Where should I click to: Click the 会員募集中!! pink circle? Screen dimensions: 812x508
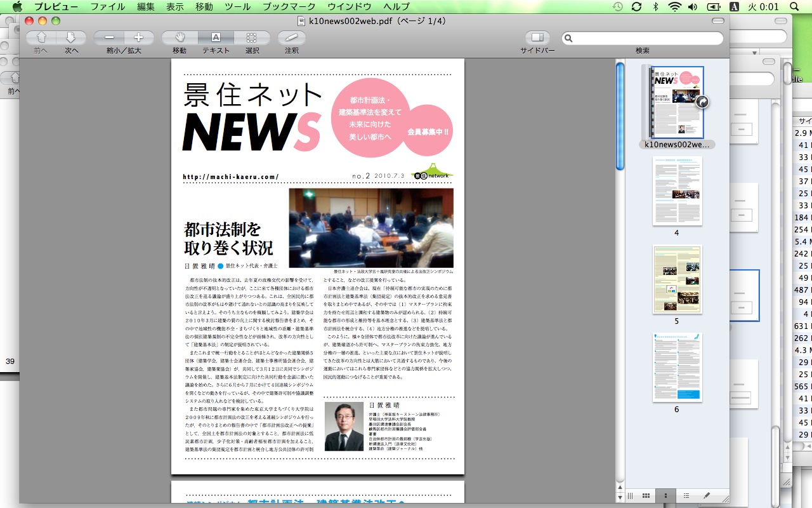(x=428, y=131)
